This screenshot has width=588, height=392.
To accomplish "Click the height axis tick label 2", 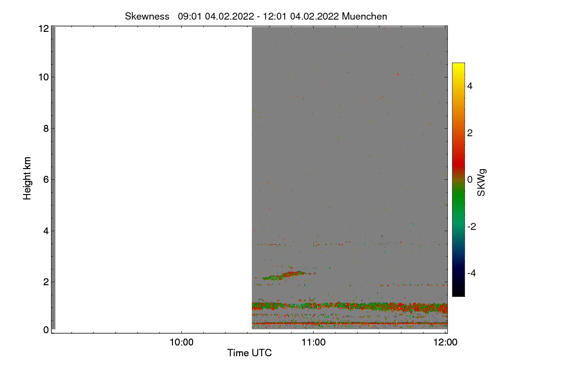I will 46,282.
